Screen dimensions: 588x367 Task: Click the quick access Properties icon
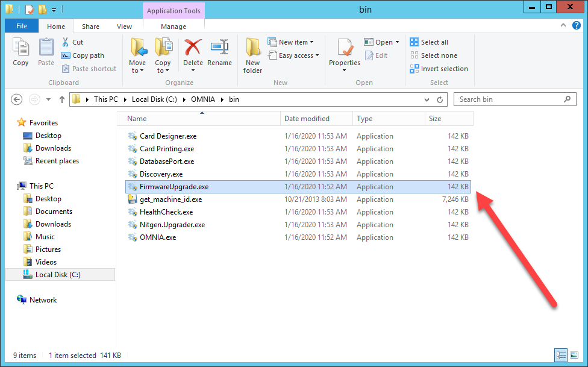coord(29,9)
